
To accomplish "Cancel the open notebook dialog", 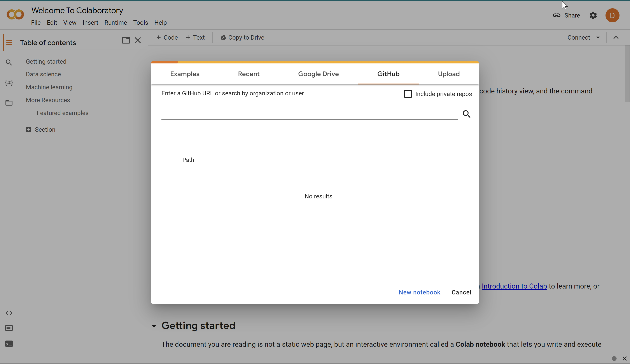I will pyautogui.click(x=461, y=292).
